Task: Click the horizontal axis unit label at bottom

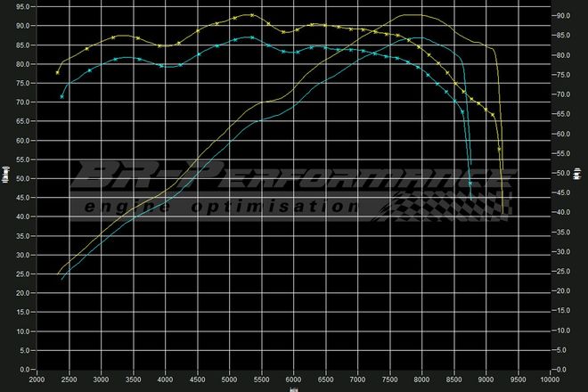Action: pyautogui.click(x=293, y=388)
